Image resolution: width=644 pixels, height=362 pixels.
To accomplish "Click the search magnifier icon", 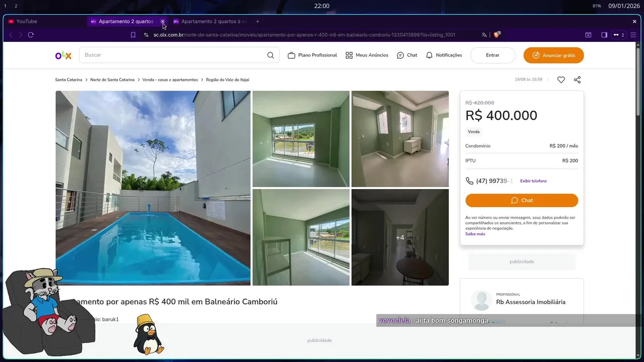I will pyautogui.click(x=271, y=55).
